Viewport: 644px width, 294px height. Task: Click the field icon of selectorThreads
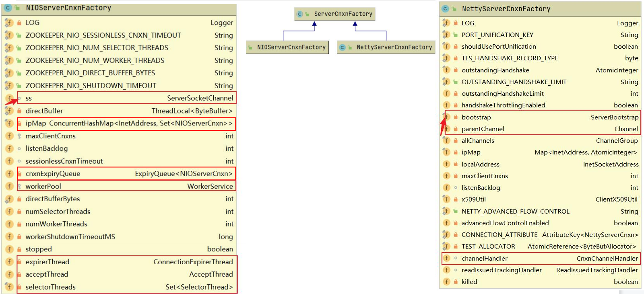pyautogui.click(x=9, y=287)
